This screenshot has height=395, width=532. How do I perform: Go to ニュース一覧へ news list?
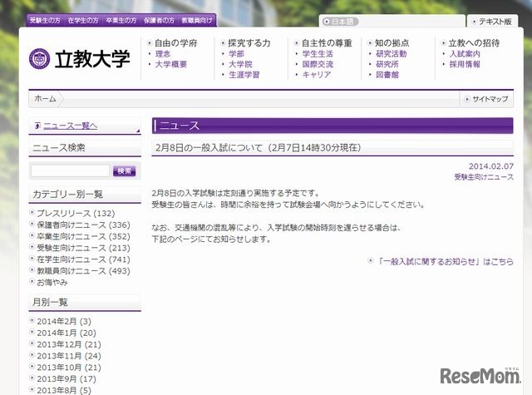tap(70, 126)
